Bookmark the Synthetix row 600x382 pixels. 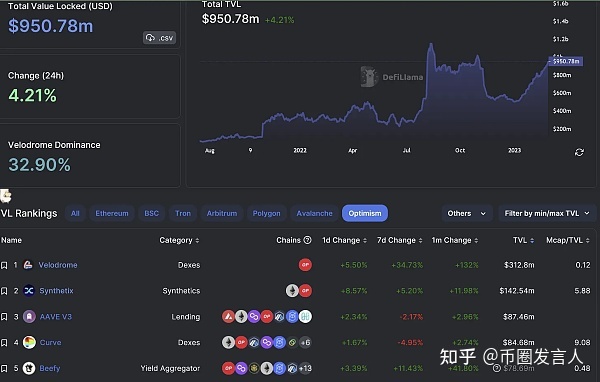(x=4, y=291)
